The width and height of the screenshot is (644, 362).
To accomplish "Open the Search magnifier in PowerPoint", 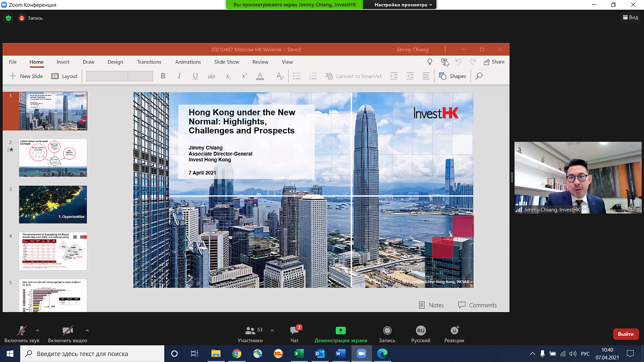I will tap(479, 76).
